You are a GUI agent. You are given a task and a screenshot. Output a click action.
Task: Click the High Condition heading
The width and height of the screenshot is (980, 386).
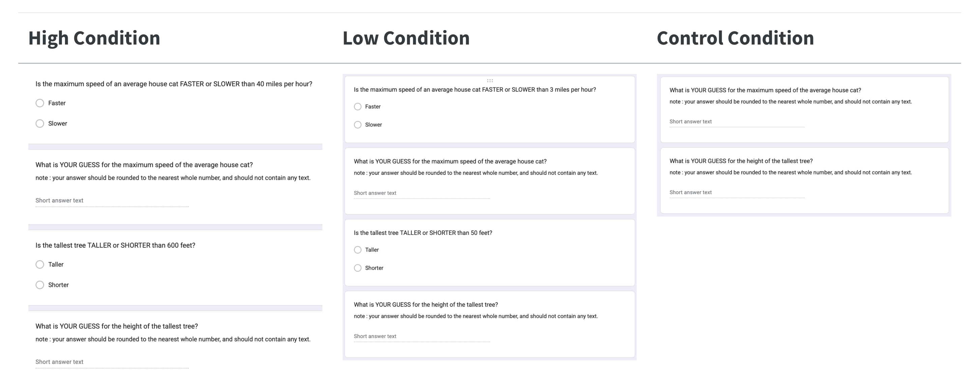(94, 38)
